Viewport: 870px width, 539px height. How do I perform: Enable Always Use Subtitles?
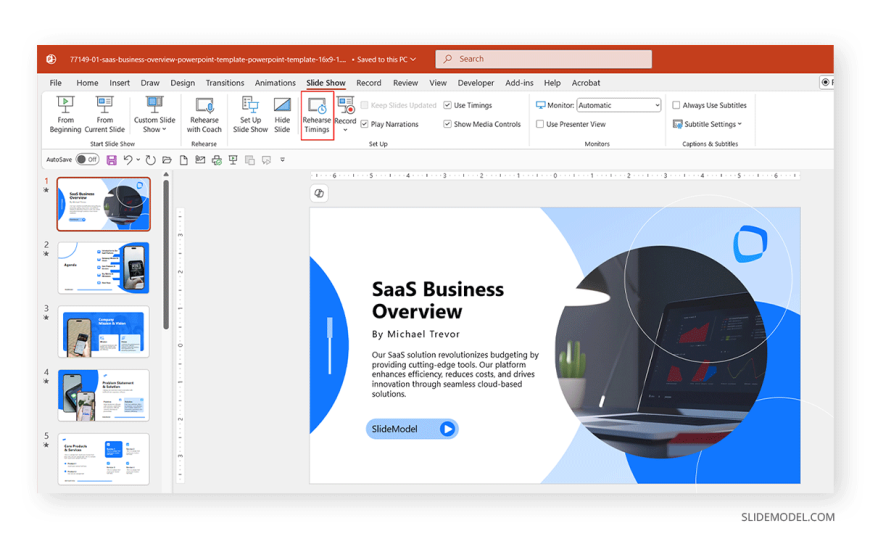tap(676, 105)
